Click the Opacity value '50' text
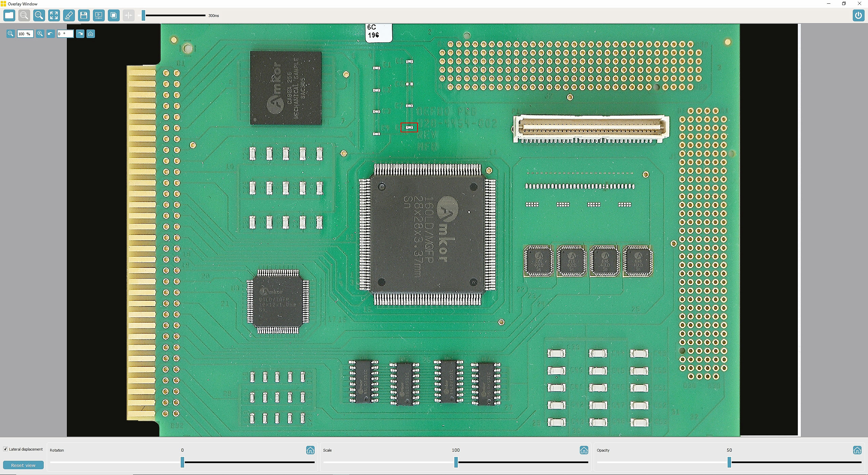Viewport: 868px width, 475px height. pyautogui.click(x=729, y=450)
